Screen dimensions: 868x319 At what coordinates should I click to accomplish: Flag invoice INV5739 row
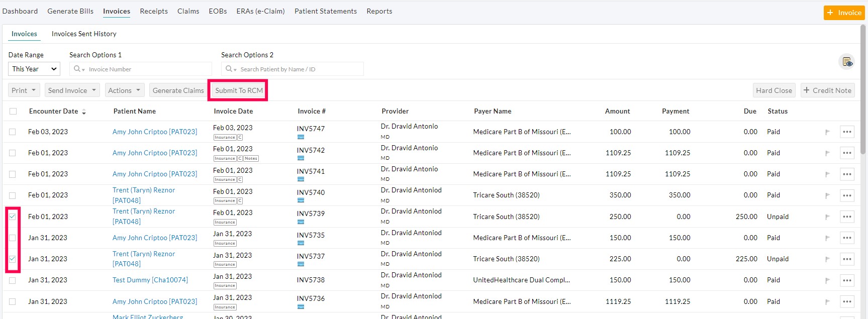click(827, 217)
